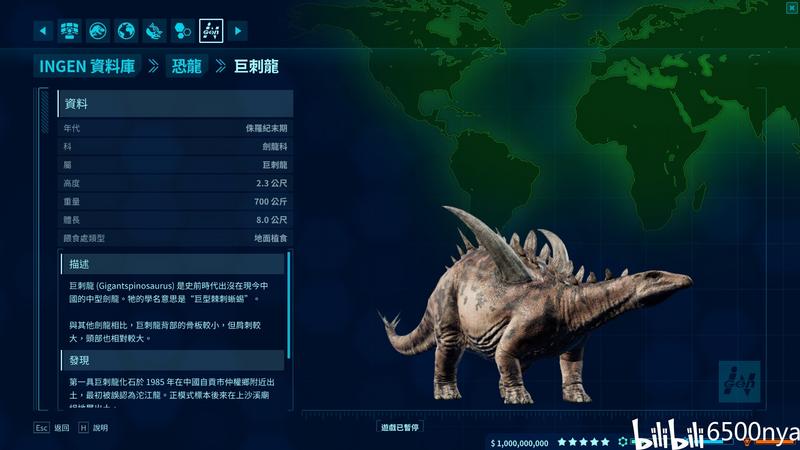Open the hexagon molecules category icon
800x450 pixels.
pos(183,31)
